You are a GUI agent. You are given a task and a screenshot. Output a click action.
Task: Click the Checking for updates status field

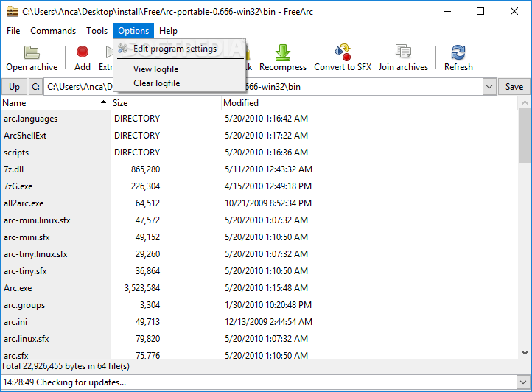[x=259, y=382]
